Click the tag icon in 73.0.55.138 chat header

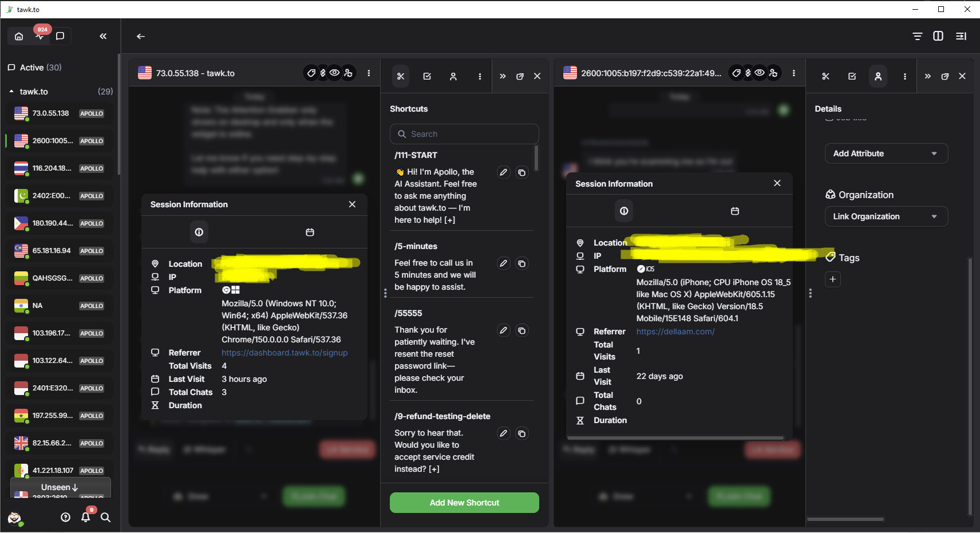[x=311, y=73]
